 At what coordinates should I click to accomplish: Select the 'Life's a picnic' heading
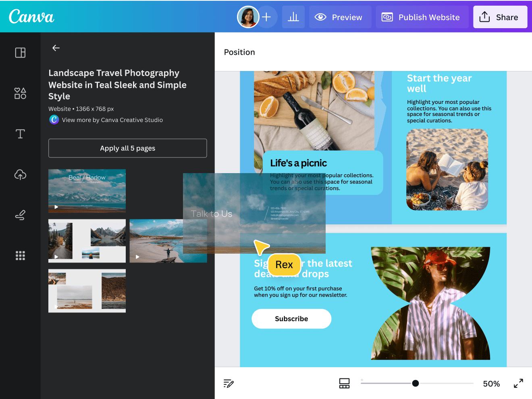298,163
